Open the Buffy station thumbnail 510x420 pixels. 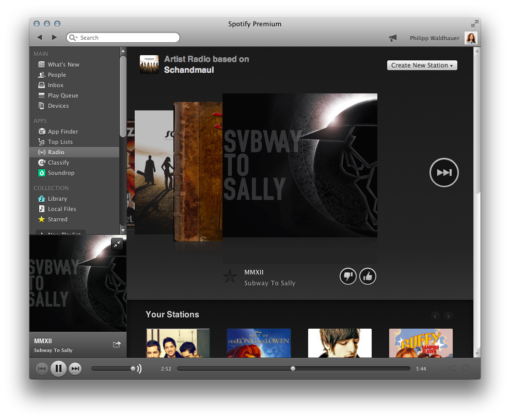(x=421, y=343)
